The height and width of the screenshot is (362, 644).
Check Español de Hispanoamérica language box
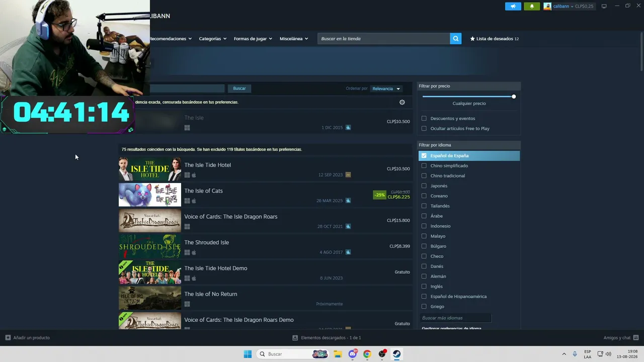(424, 297)
